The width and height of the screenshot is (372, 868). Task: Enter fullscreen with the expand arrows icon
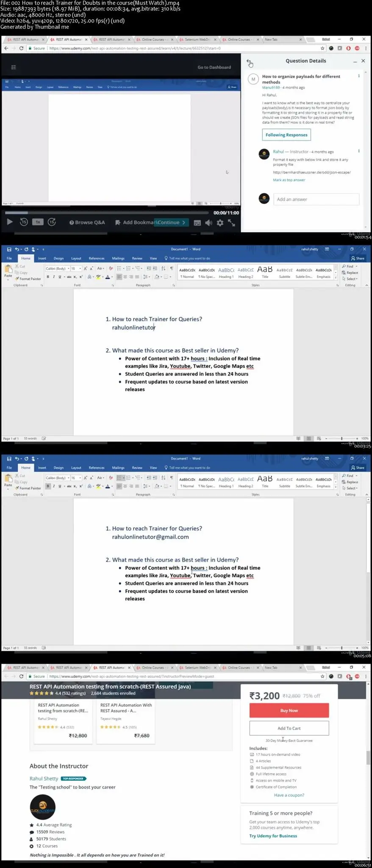(231, 223)
